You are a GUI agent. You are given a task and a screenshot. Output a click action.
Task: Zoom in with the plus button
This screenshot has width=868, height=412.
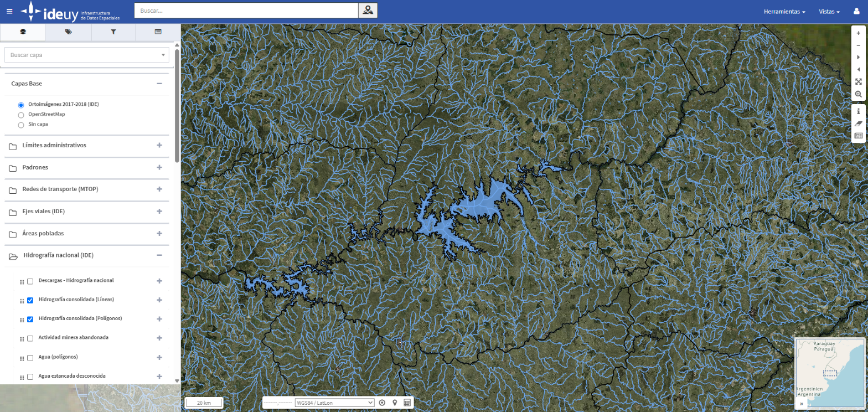click(858, 33)
